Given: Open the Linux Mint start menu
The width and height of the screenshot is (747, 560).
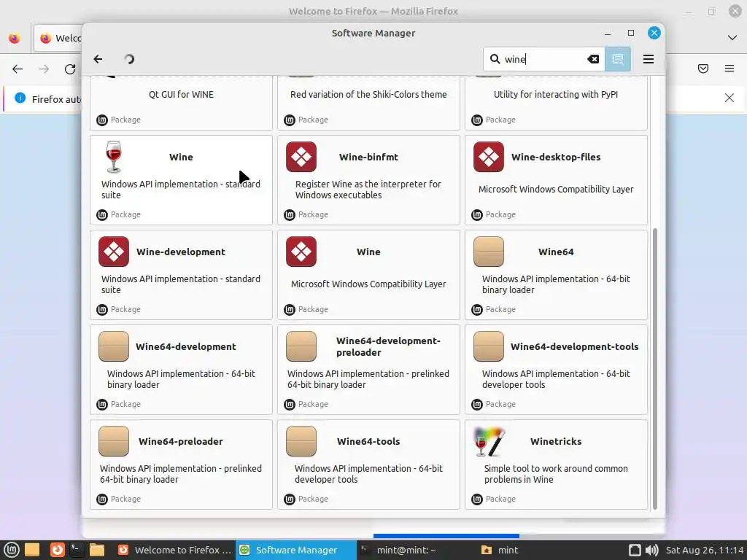Looking at the screenshot, I should point(11,550).
